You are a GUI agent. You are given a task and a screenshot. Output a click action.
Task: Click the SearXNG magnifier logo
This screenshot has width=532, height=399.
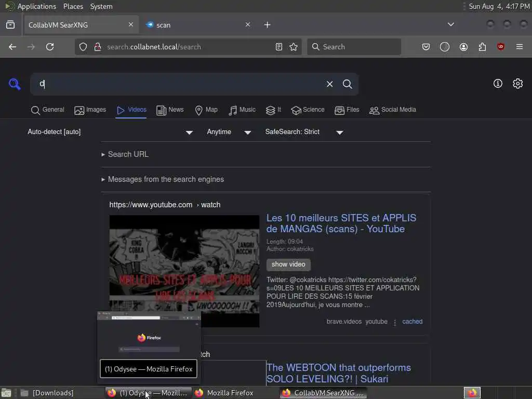pyautogui.click(x=15, y=84)
